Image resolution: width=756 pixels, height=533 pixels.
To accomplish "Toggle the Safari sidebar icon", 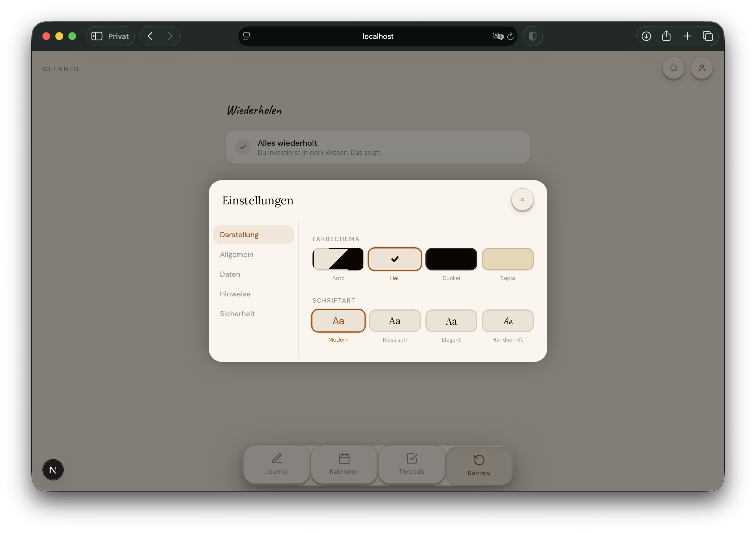I will click(97, 36).
